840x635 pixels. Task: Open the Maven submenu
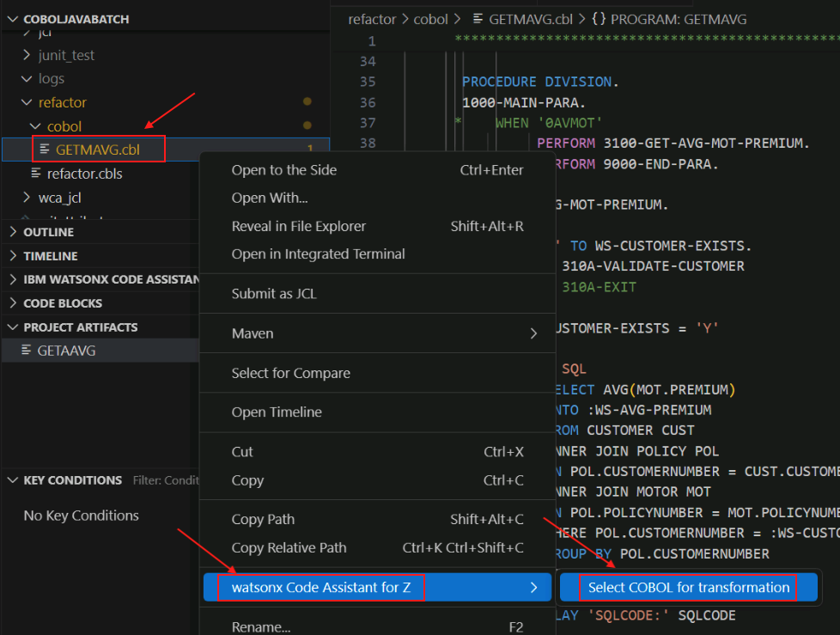377,333
